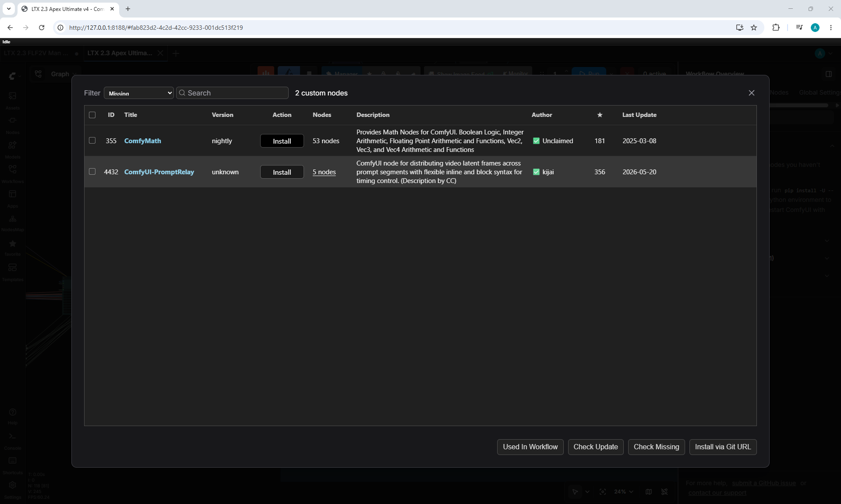
Task: Open the 5 nodes link for PromptRelay
Action: tap(324, 172)
